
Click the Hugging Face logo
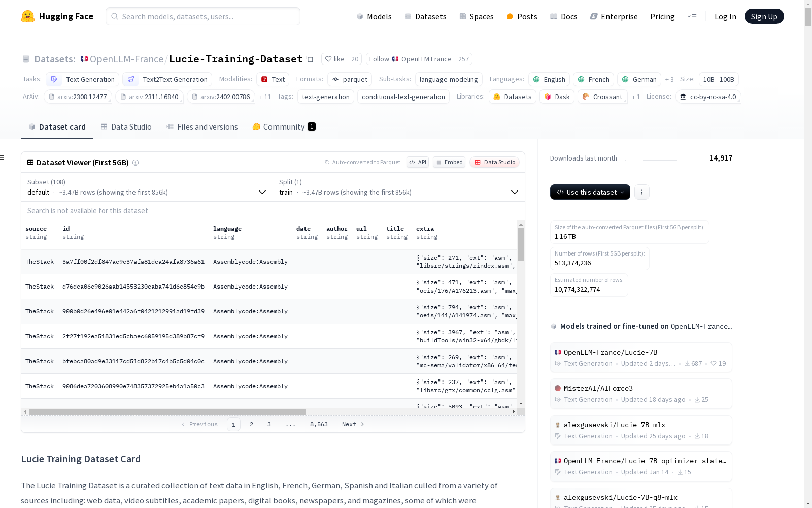[57, 16]
